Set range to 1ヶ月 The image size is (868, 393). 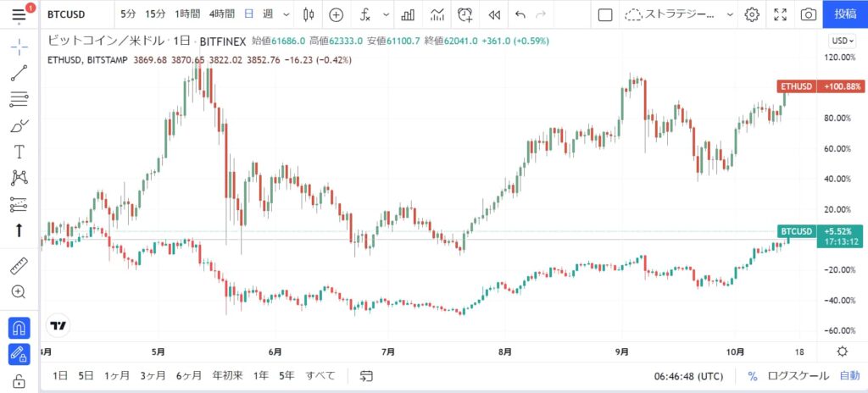[117, 376]
